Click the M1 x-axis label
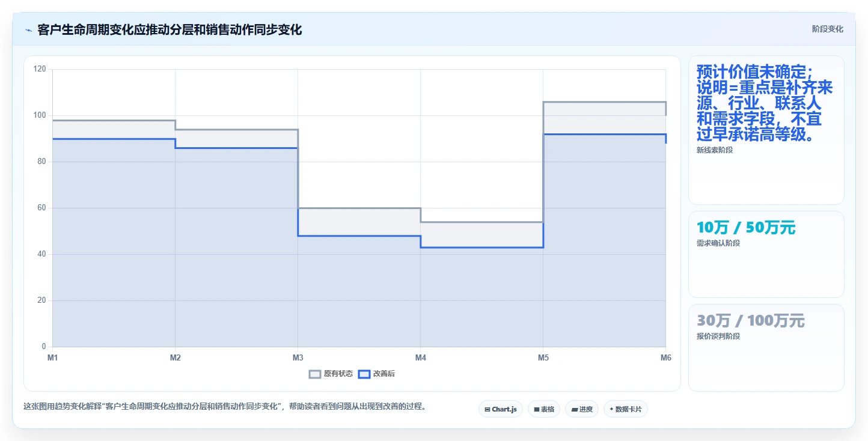868x441 pixels. pos(53,358)
